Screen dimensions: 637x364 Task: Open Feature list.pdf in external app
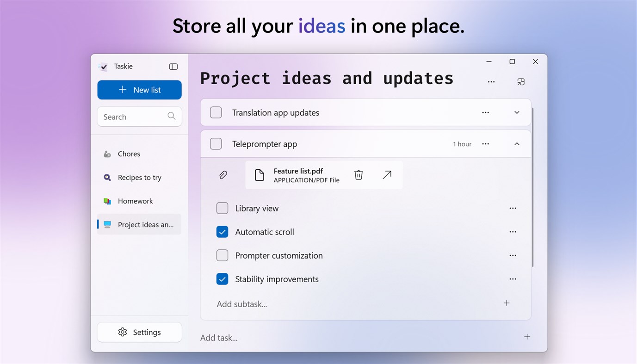coord(387,175)
